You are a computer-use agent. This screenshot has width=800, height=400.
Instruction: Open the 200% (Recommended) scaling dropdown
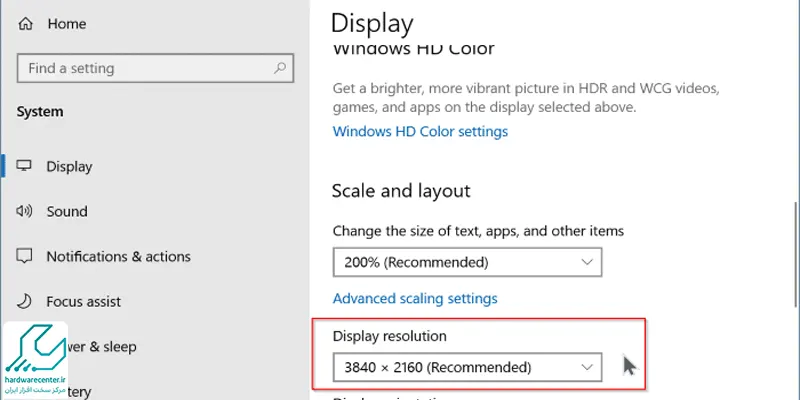[467, 262]
